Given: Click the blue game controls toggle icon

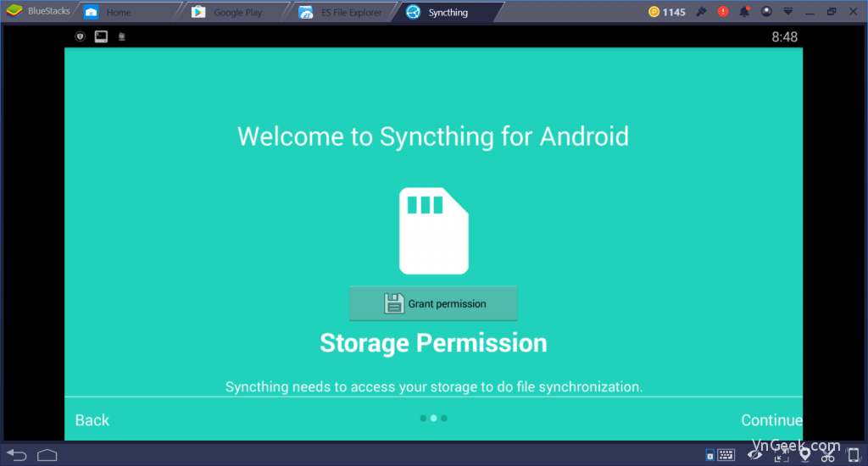Looking at the screenshot, I should tap(709, 456).
